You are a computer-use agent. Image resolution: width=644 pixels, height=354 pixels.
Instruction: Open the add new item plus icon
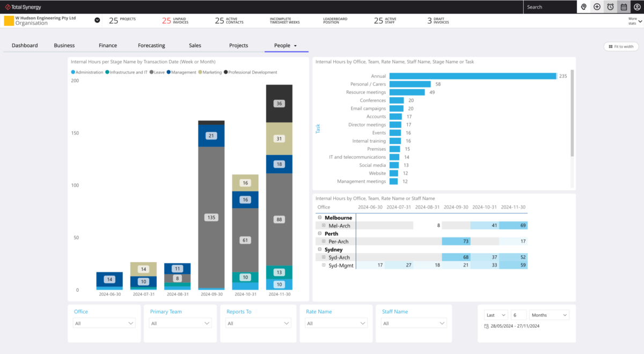click(597, 7)
